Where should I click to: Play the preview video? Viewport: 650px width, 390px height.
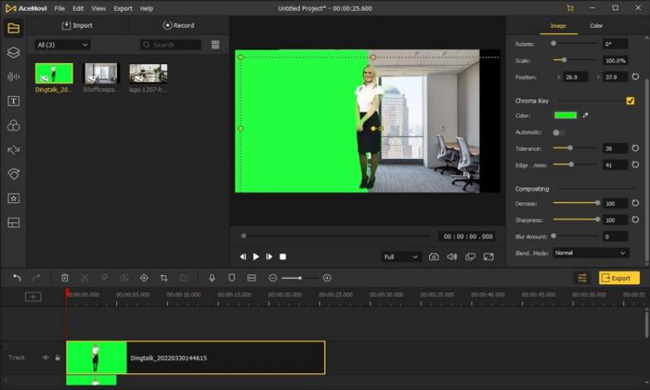tap(256, 257)
